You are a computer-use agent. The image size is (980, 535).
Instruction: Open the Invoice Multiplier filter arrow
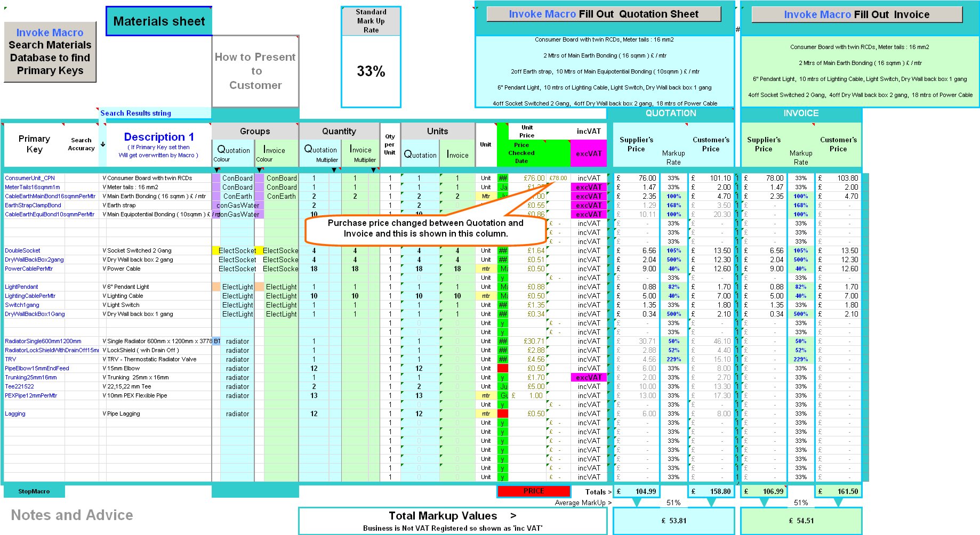coord(374,170)
